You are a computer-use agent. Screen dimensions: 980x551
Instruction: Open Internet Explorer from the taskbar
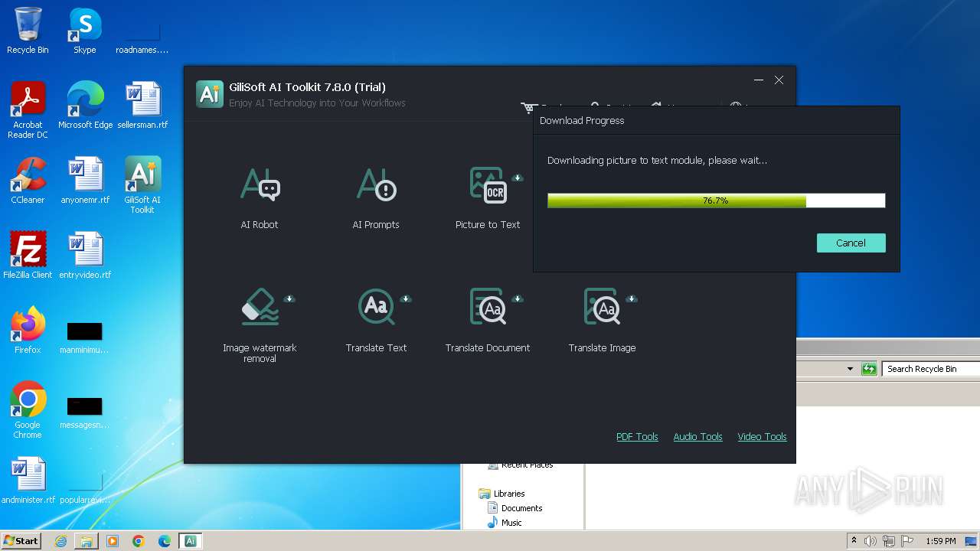click(60, 541)
